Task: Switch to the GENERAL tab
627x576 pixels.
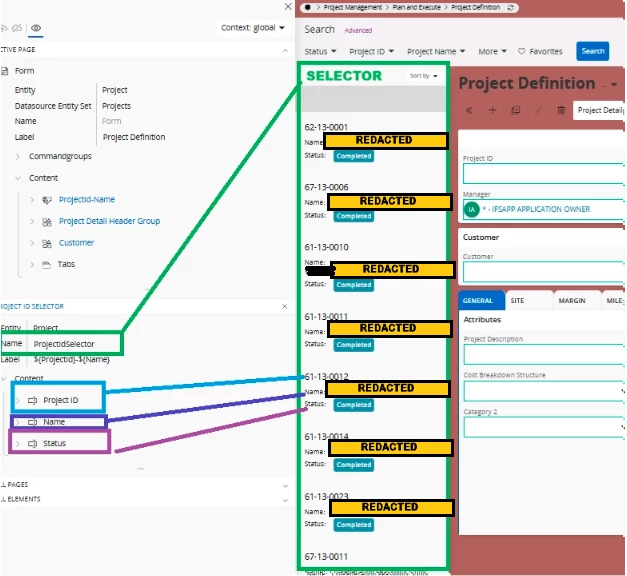Action: (x=481, y=300)
